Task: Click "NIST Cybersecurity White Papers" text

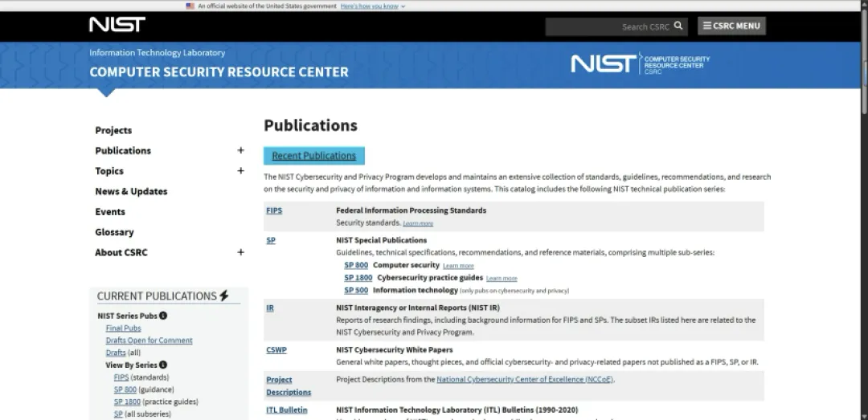Action: coord(394,349)
